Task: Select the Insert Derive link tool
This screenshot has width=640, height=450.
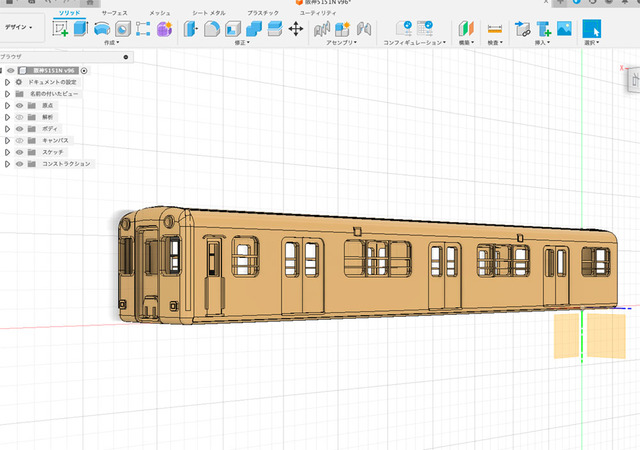Action: tap(522, 29)
